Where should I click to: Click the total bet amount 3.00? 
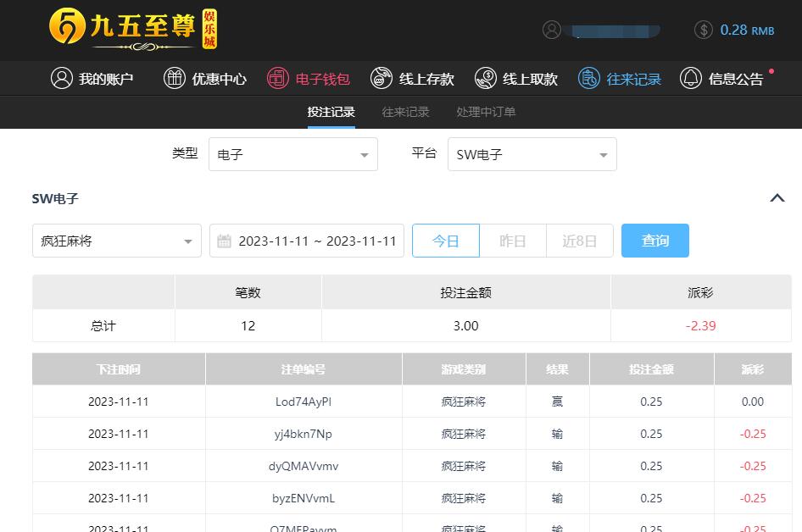(x=466, y=325)
